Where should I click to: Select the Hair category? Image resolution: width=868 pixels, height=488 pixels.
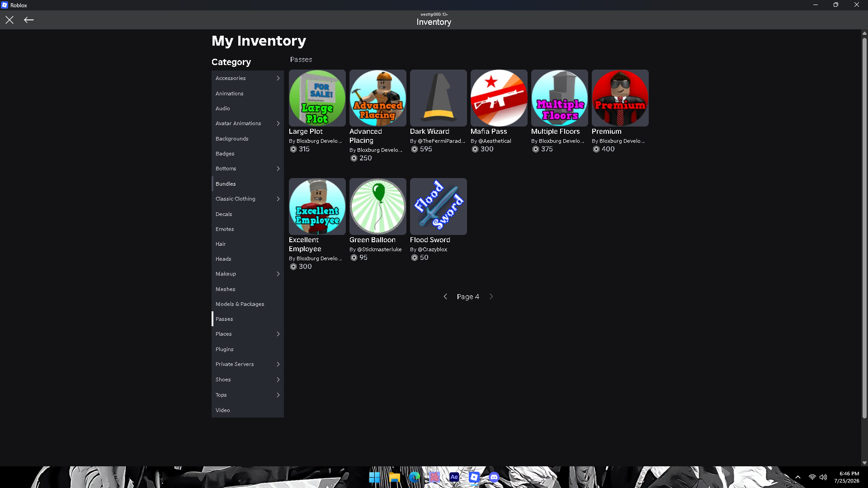[x=248, y=244]
